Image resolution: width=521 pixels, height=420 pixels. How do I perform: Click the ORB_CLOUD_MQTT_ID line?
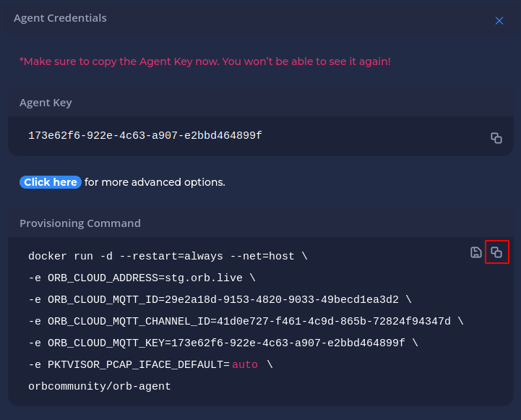point(220,300)
